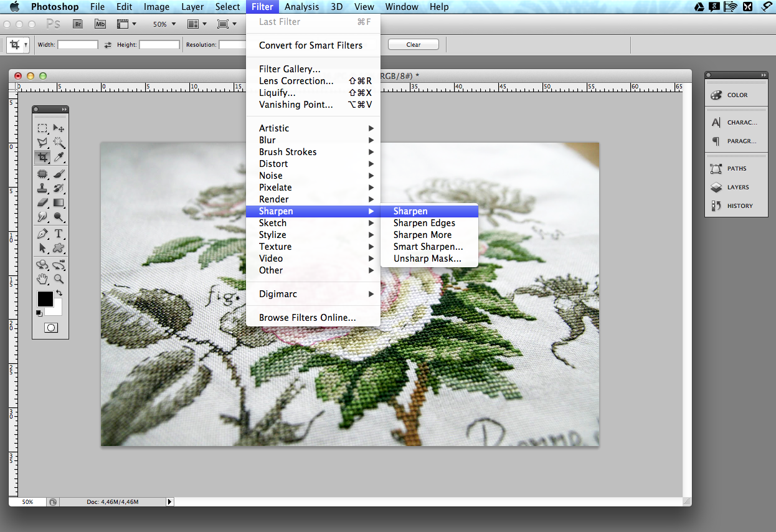
Task: Open the Screen Mode dropdown
Action: [x=227, y=24]
